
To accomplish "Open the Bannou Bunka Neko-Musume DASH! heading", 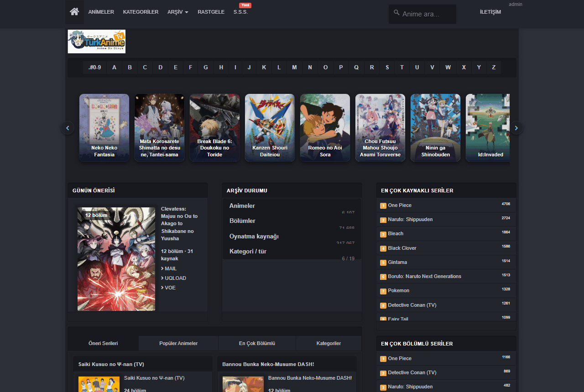I will pos(268,364).
